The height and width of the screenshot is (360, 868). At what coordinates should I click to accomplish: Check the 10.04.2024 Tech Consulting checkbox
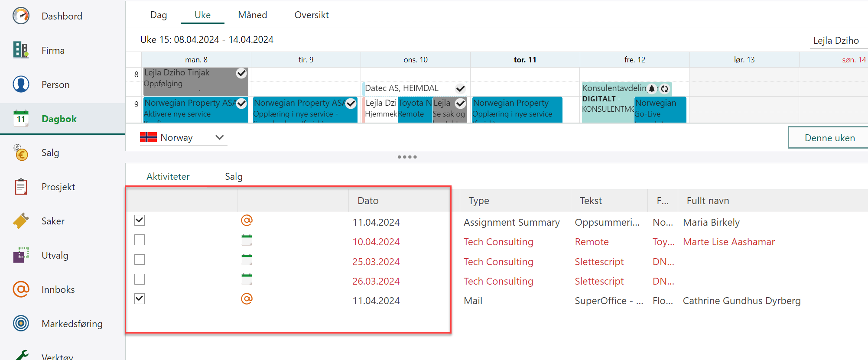point(140,240)
